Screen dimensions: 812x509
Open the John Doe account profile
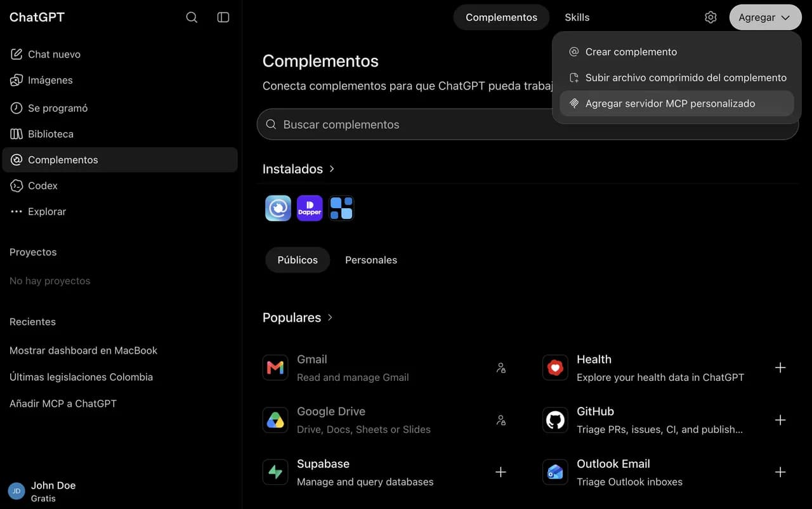[x=120, y=491]
